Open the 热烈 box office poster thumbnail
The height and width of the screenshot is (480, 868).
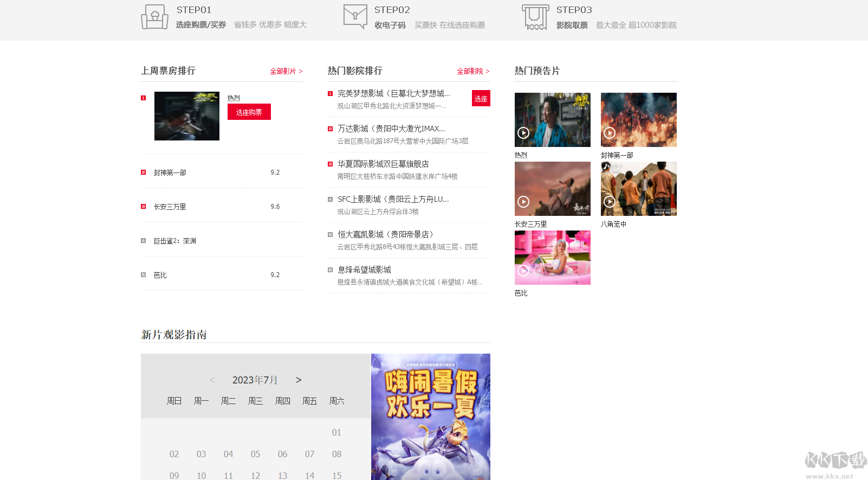coord(187,116)
